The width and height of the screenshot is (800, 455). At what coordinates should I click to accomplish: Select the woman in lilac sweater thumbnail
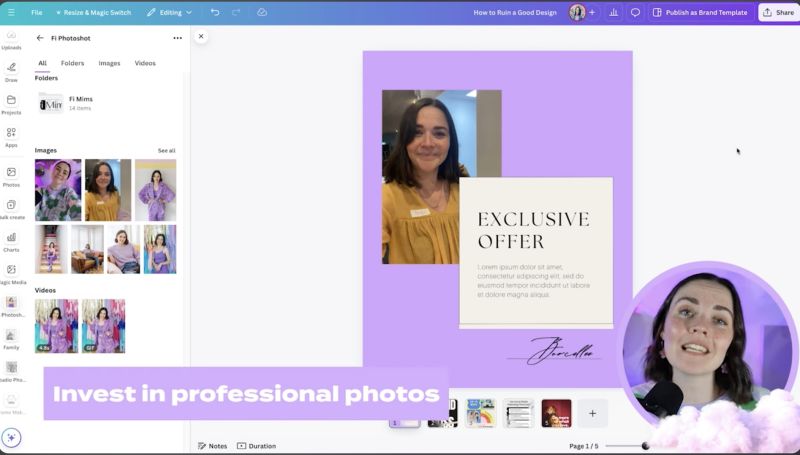123,249
